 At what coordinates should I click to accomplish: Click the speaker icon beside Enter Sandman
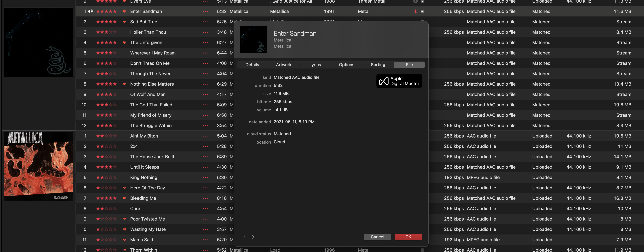[x=91, y=12]
